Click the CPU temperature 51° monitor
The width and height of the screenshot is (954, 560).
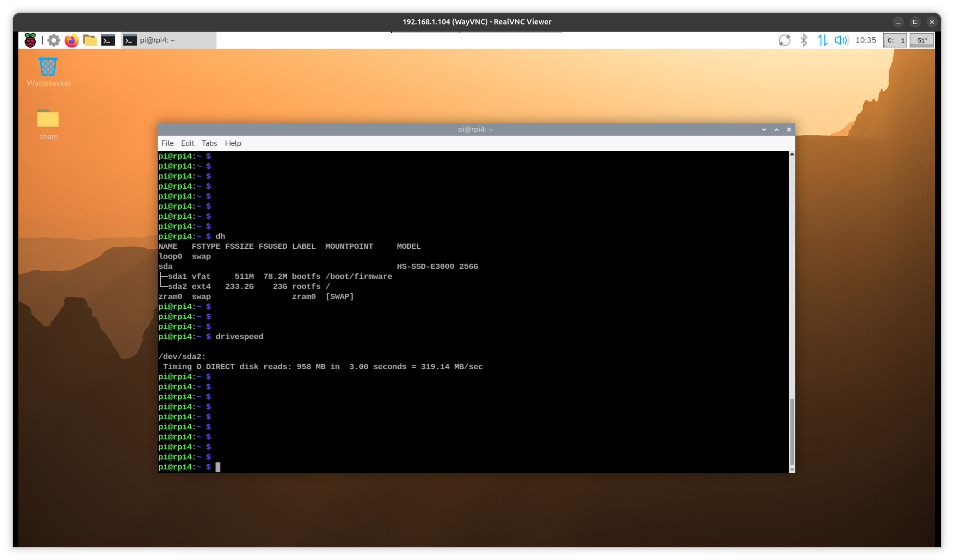click(x=922, y=40)
